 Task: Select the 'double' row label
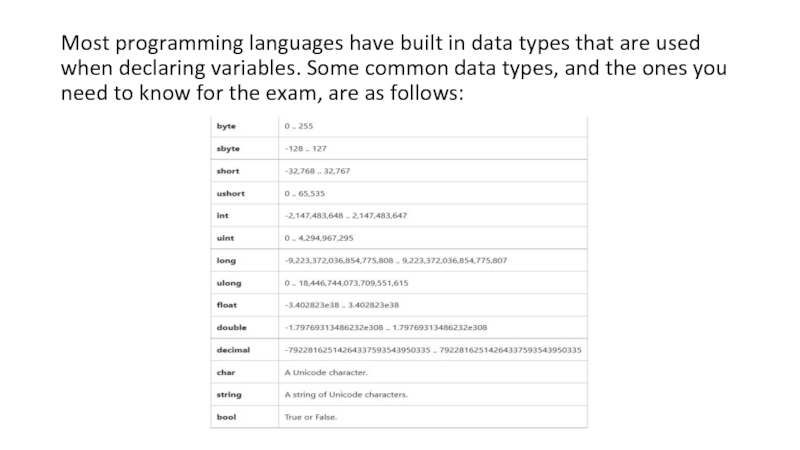pyautogui.click(x=230, y=327)
